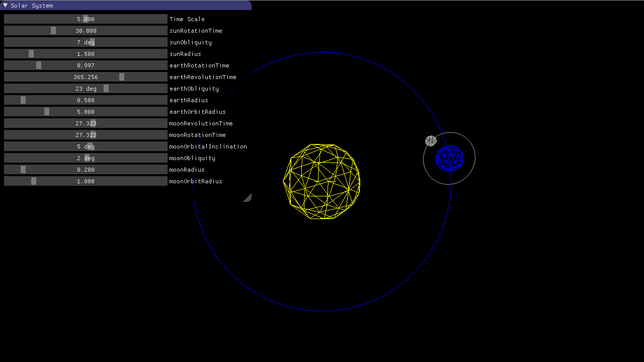Click the earthObliquity slider handle
Image resolution: width=644 pixels, height=362 pixels.
(x=106, y=89)
